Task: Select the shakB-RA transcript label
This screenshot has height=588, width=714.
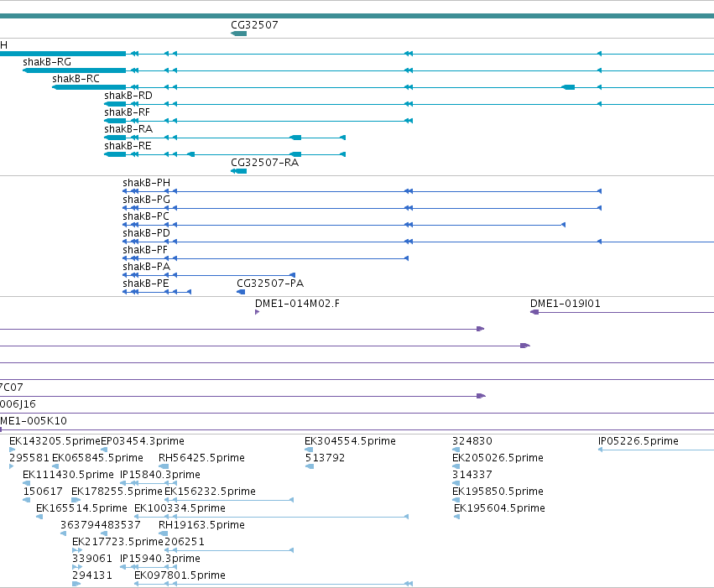Action: 128,129
